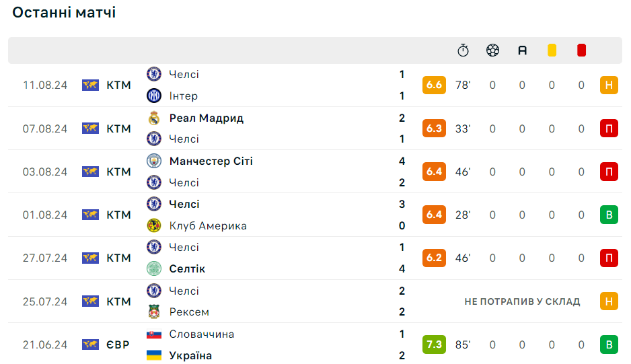Click the Ukraine flag icon
Image resolution: width=631 pixels, height=364 pixels.
coord(154,355)
